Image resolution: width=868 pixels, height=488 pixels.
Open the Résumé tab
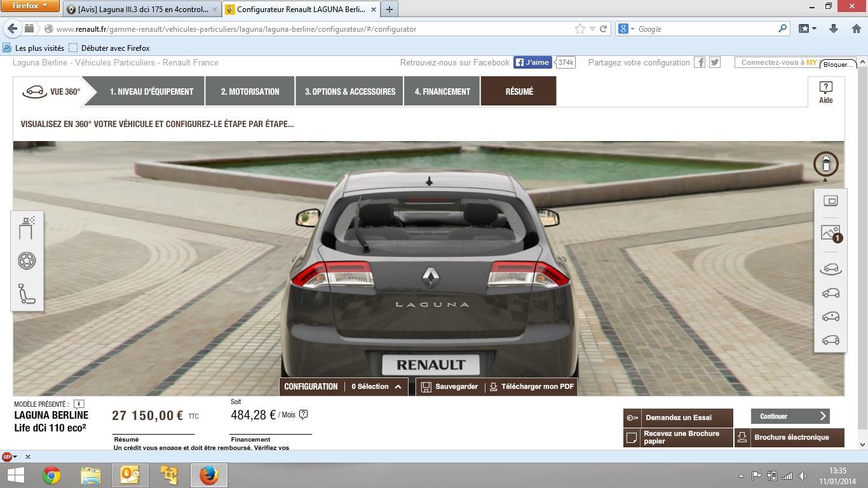(x=519, y=91)
